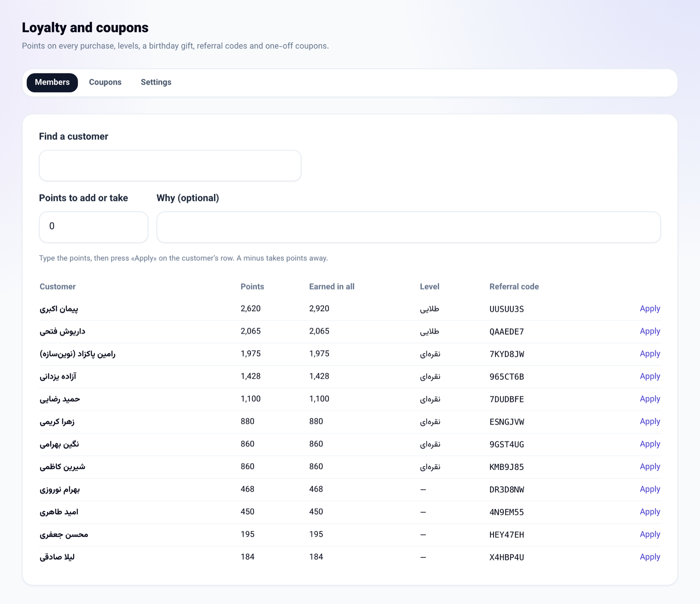Apply points on row with code 7DUDBFE
Image resolution: width=700 pixels, height=604 pixels.
(x=650, y=399)
